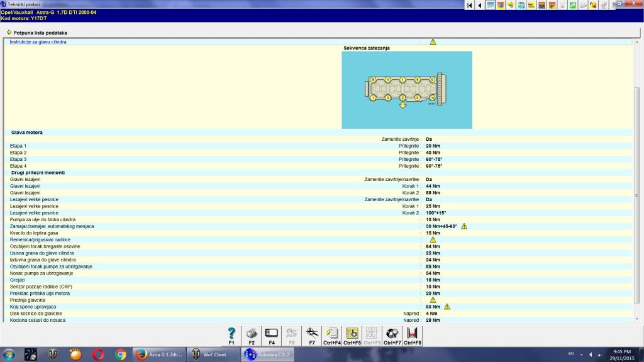Click scrollbar down arrow of data list
This screenshot has width=644, height=362.
(x=636, y=319)
